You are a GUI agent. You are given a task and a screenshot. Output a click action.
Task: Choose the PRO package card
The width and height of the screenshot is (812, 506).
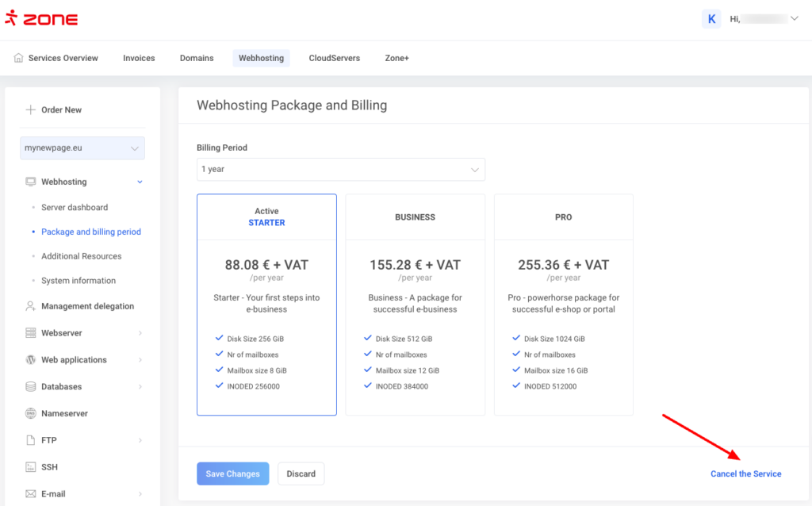(x=563, y=305)
